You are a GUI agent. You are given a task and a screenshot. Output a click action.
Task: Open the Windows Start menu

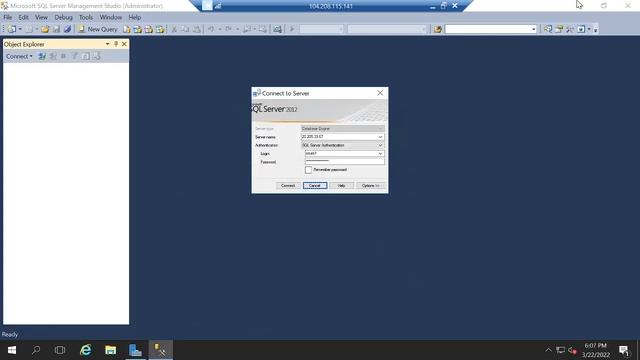click(11, 350)
